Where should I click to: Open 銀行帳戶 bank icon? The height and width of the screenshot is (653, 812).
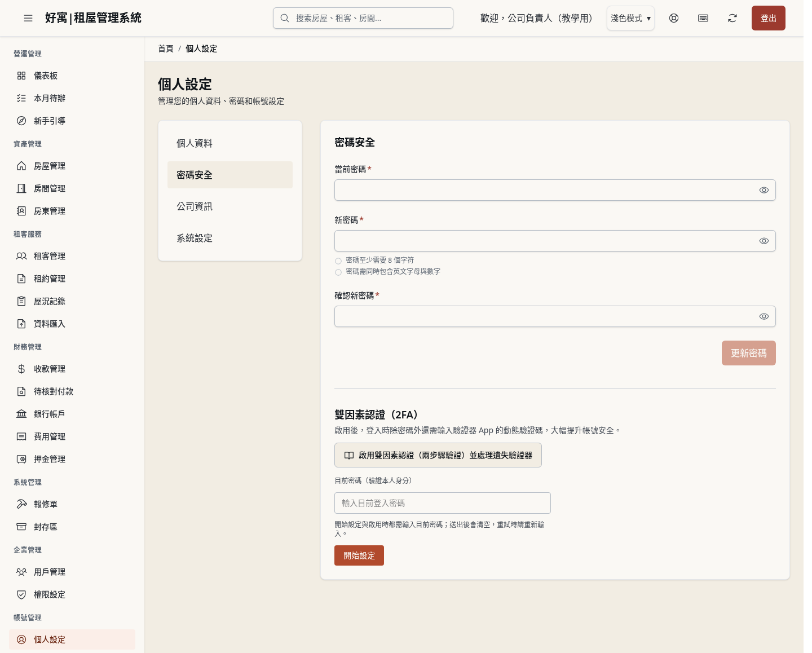point(21,414)
